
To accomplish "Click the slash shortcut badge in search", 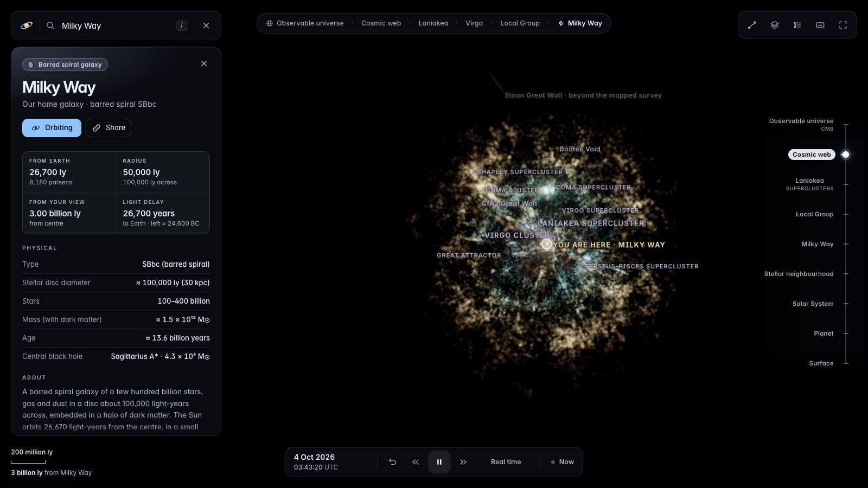I will [182, 25].
